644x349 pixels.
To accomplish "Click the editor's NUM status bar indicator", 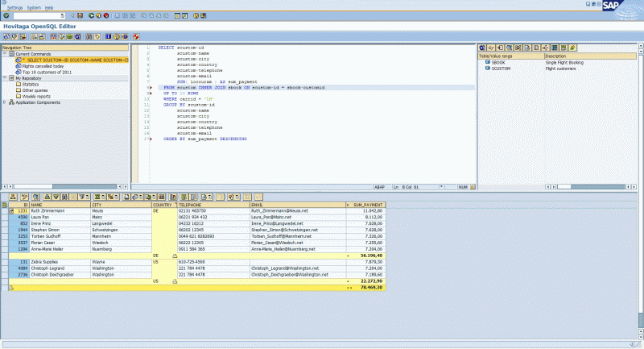I will click(x=463, y=187).
